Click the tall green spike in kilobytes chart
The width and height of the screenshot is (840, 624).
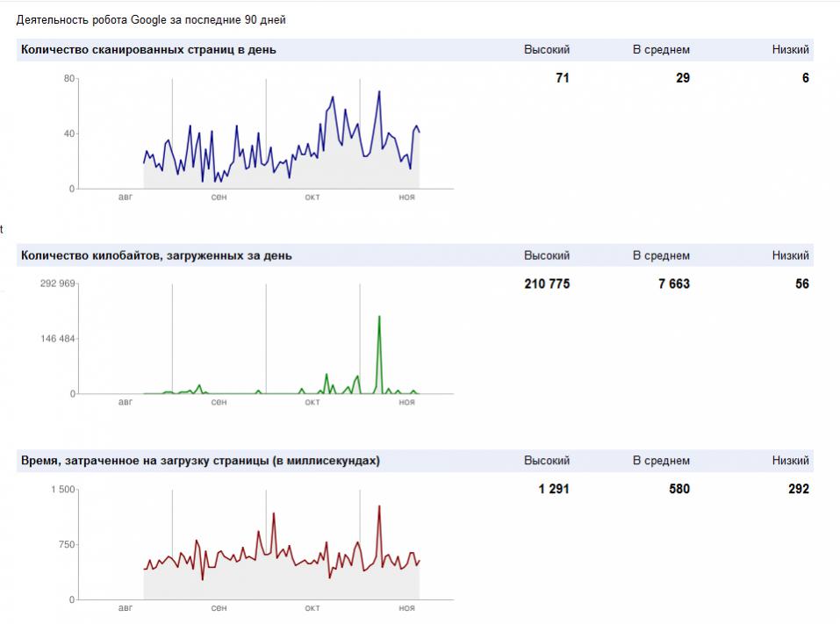pos(378,318)
